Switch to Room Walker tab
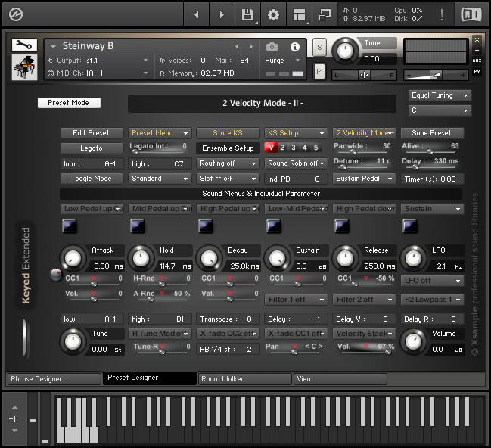The height and width of the screenshot is (448, 491). (244, 379)
